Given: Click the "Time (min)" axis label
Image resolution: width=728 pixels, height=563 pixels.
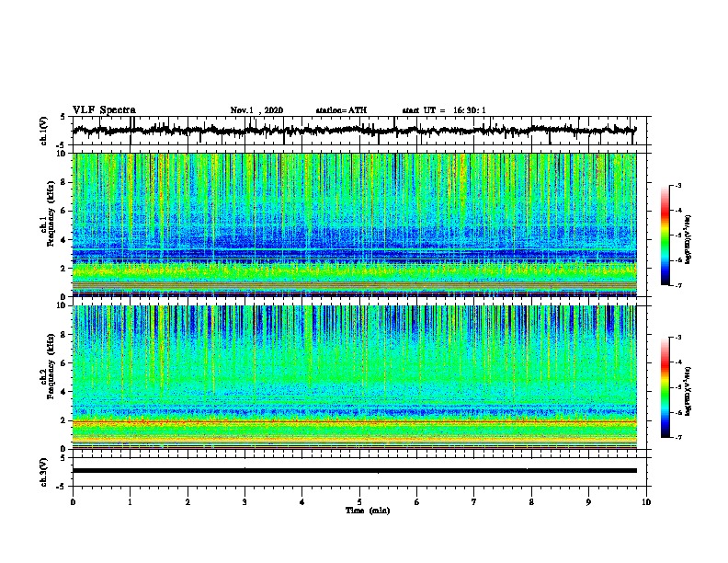Looking at the screenshot, I should [x=368, y=511].
